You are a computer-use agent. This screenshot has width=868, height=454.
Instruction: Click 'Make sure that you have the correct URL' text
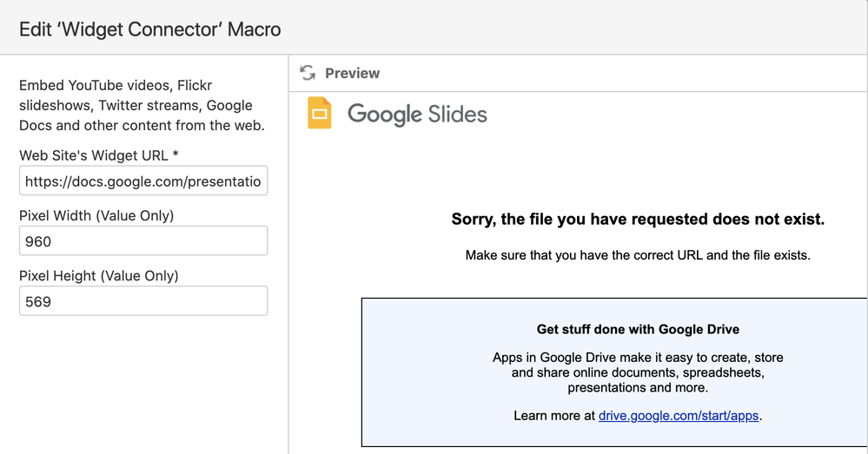point(638,255)
